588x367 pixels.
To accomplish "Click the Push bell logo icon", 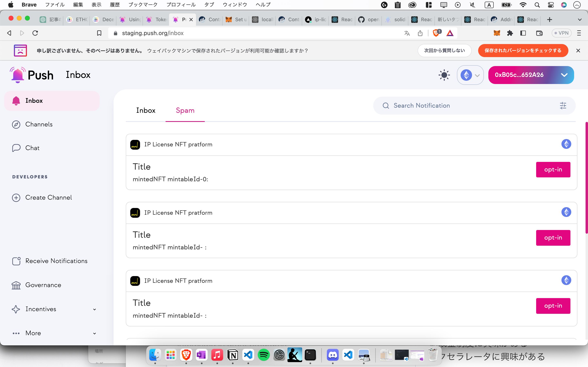I will (x=17, y=75).
